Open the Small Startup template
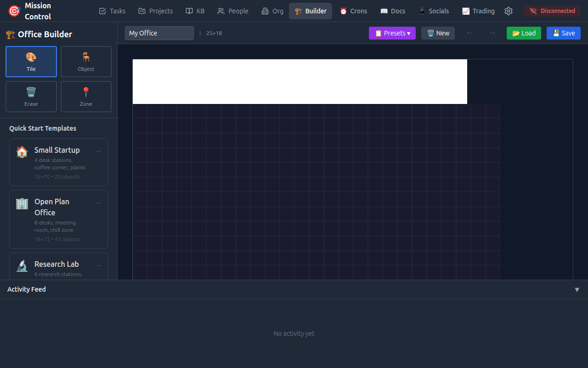Screen dimensions: 588x368 pyautogui.click(x=58, y=162)
